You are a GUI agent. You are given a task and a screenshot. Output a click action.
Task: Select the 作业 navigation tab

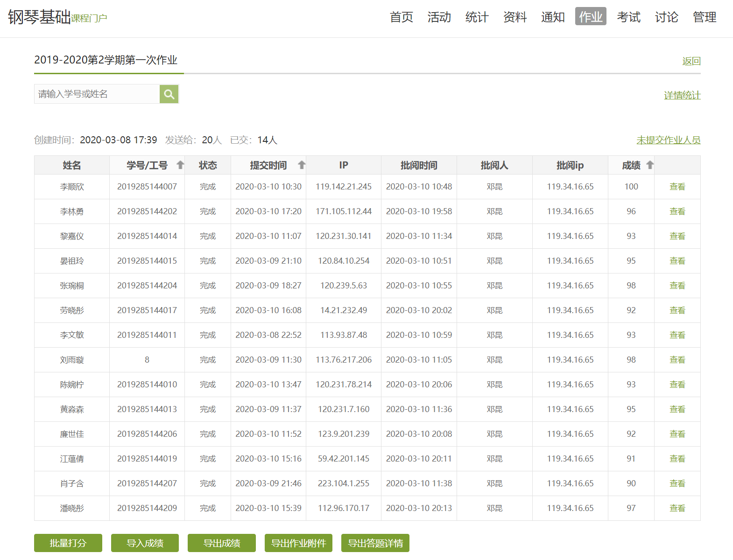click(591, 16)
